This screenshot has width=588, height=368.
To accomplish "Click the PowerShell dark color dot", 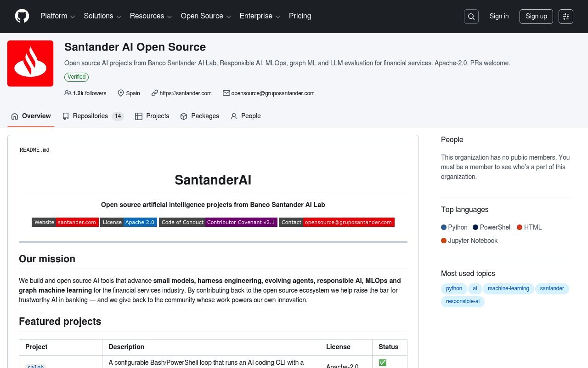I will pyautogui.click(x=475, y=227).
